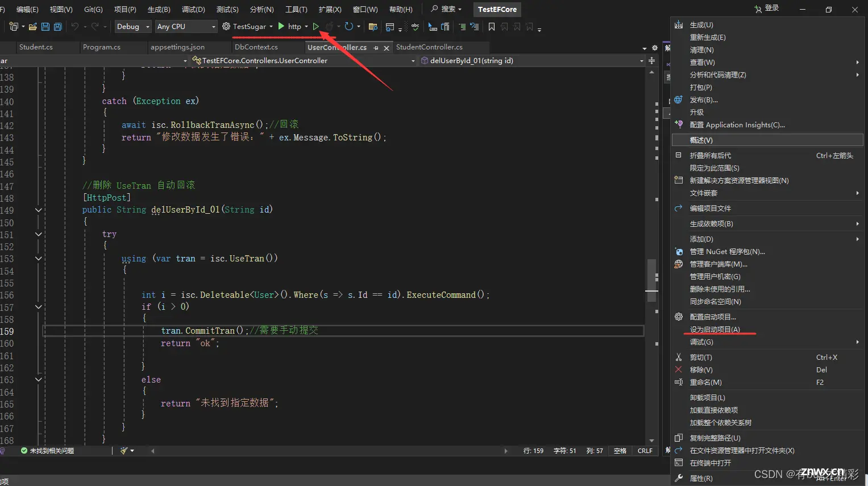The height and width of the screenshot is (486, 868).
Task: Open the tab area settings gear icon
Action: click(x=655, y=48)
